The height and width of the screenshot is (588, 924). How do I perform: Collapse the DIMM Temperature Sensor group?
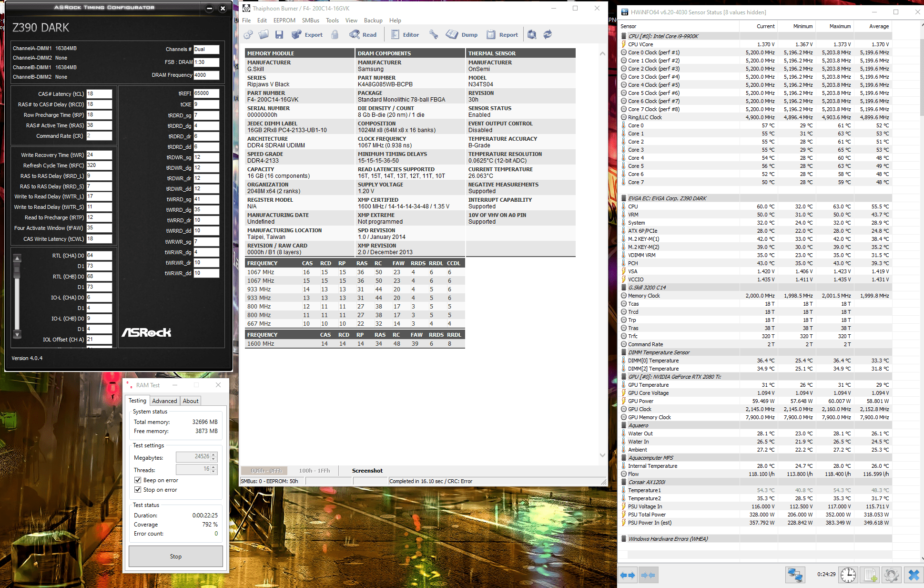click(x=624, y=352)
